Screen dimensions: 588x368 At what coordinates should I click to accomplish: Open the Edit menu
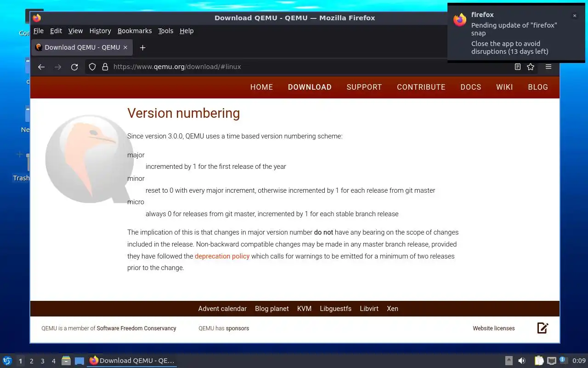tap(56, 31)
